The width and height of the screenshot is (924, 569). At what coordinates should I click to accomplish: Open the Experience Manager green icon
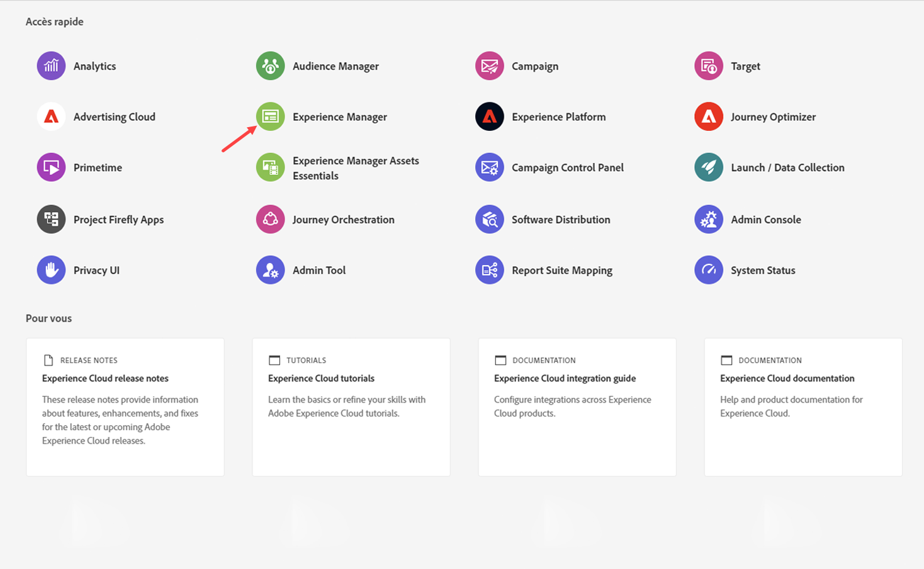[x=270, y=116]
